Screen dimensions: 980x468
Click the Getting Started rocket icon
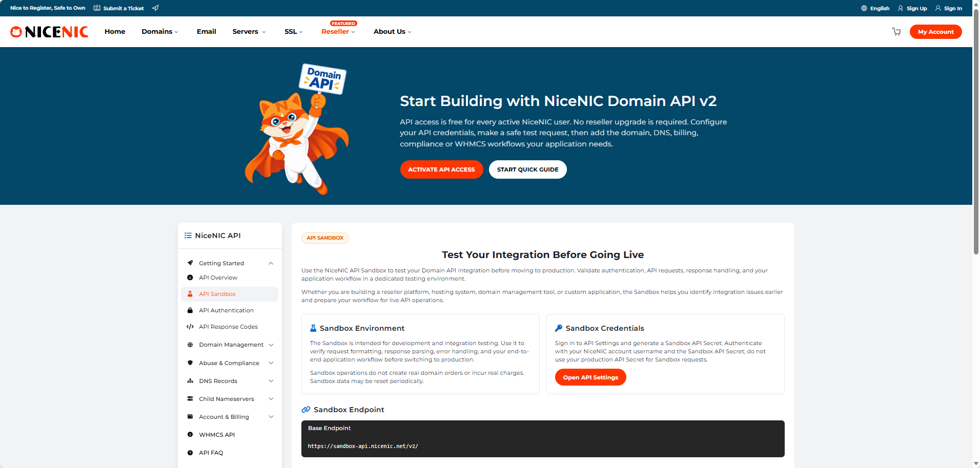coord(190,263)
